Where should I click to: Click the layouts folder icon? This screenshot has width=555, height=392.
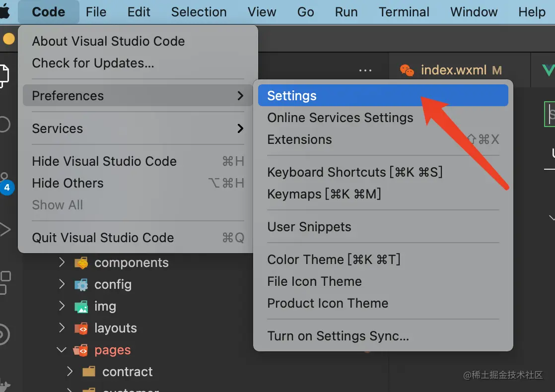pos(81,328)
